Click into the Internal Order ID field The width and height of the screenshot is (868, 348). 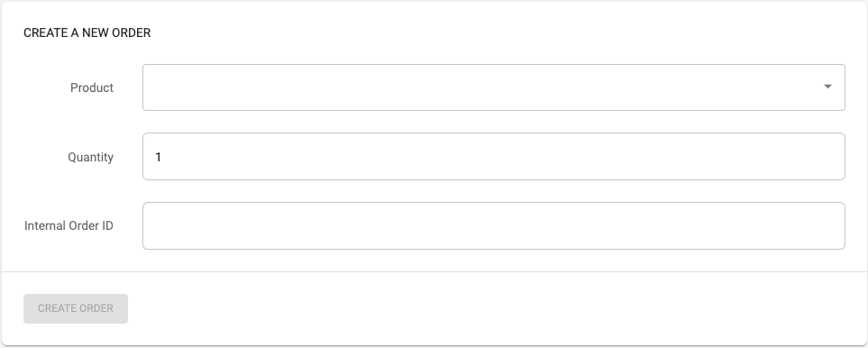494,225
